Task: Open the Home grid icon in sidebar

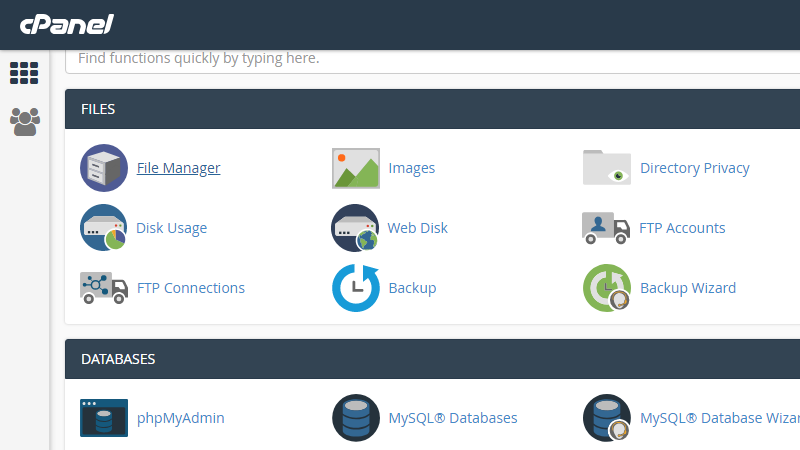Action: click(24, 73)
